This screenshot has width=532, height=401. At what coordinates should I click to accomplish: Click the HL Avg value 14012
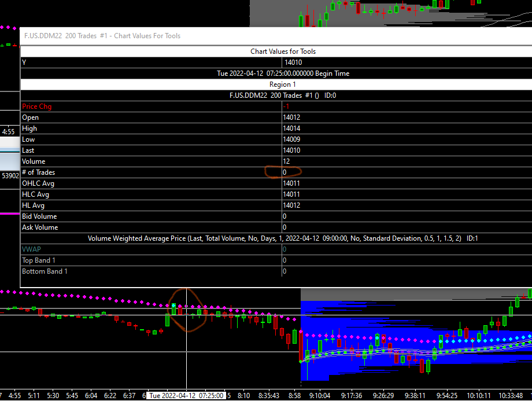(x=291, y=205)
